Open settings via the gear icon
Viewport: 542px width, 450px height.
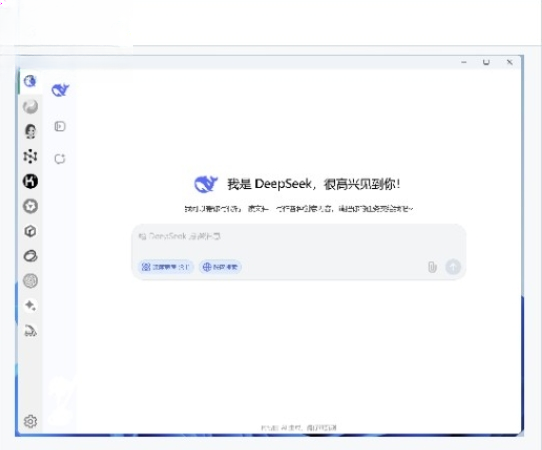(30, 421)
